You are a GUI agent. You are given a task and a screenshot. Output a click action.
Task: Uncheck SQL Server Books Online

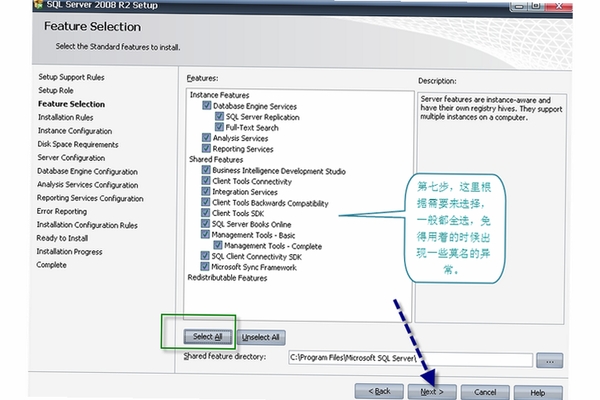point(205,223)
